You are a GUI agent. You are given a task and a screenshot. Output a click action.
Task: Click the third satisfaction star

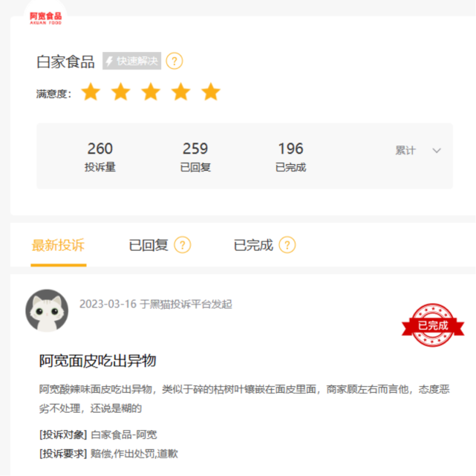coord(151,91)
